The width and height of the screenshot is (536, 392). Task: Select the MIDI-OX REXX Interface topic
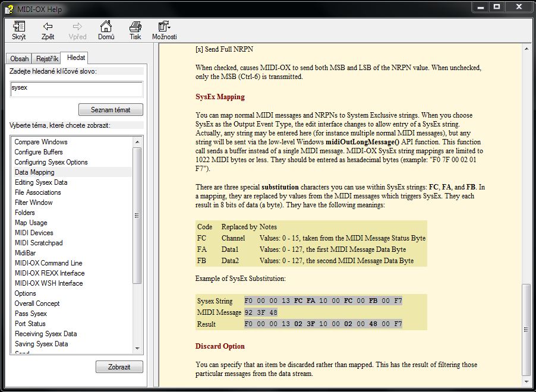click(50, 273)
